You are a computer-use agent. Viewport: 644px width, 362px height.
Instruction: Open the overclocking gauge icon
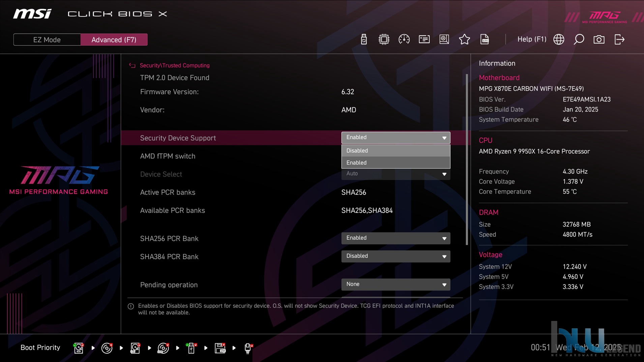click(404, 39)
